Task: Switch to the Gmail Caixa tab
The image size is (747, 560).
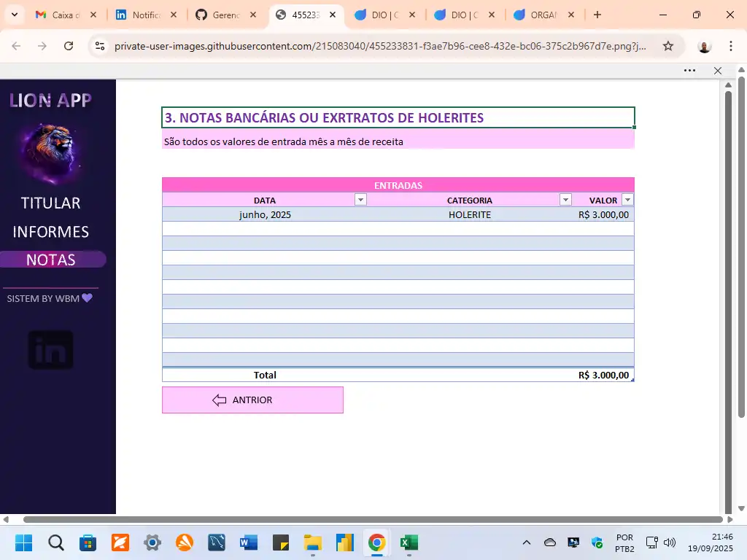Action: click(x=64, y=15)
